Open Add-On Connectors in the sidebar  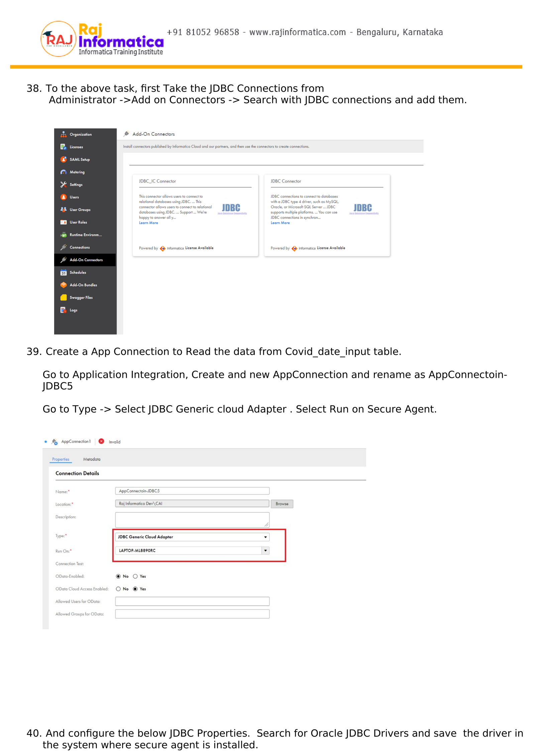click(86, 260)
